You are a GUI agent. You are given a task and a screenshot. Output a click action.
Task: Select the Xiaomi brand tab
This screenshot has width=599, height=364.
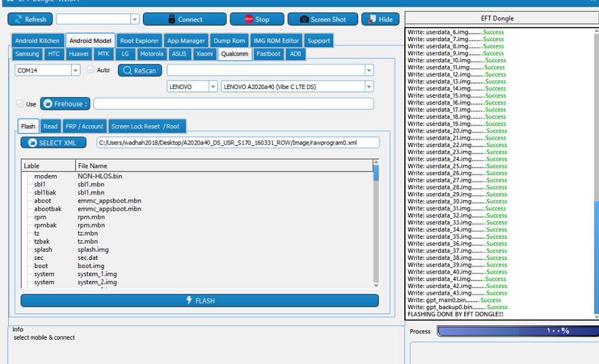point(205,54)
